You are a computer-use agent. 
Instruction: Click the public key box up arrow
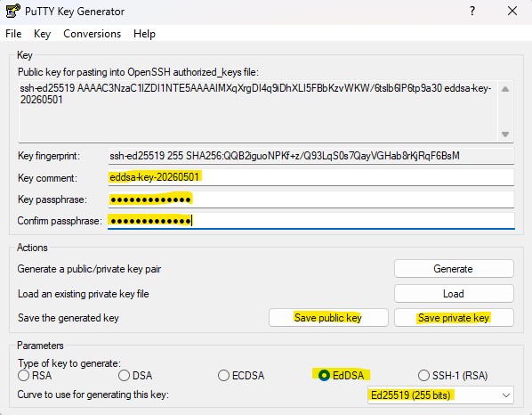click(505, 89)
